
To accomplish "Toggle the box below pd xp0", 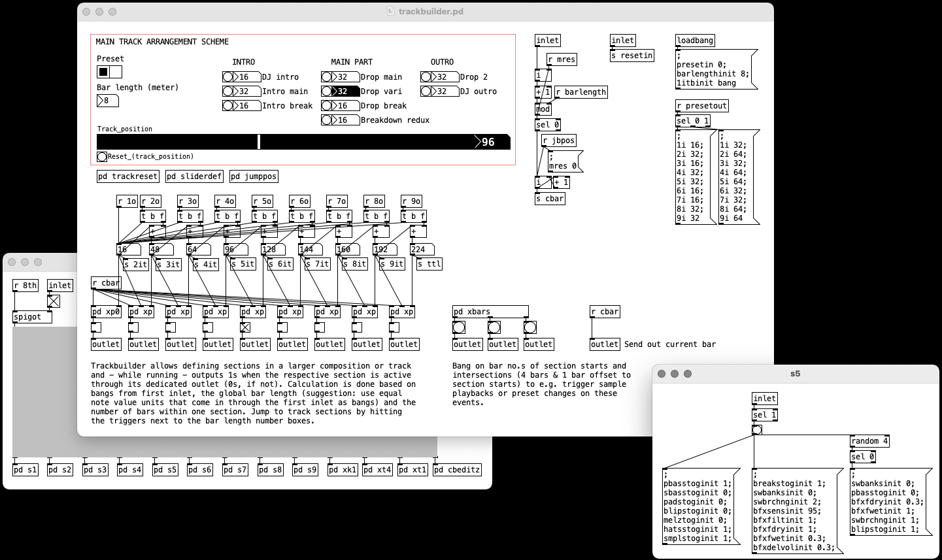I will (x=96, y=327).
